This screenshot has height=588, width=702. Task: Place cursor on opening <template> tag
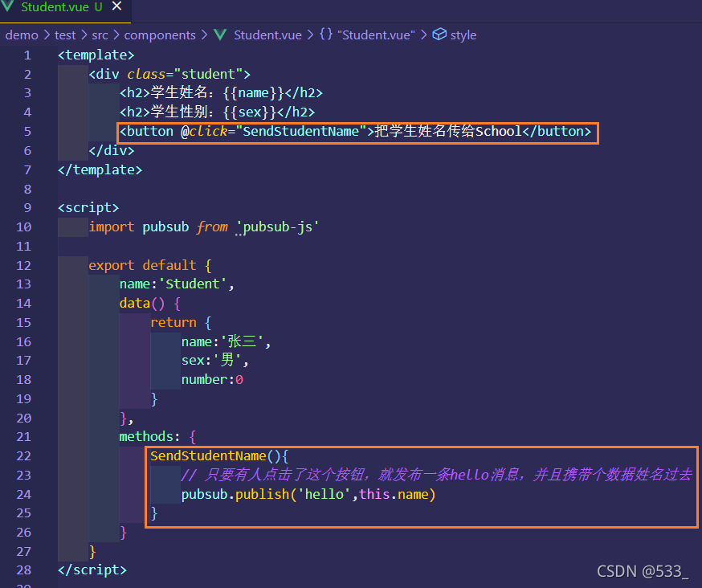click(x=96, y=55)
